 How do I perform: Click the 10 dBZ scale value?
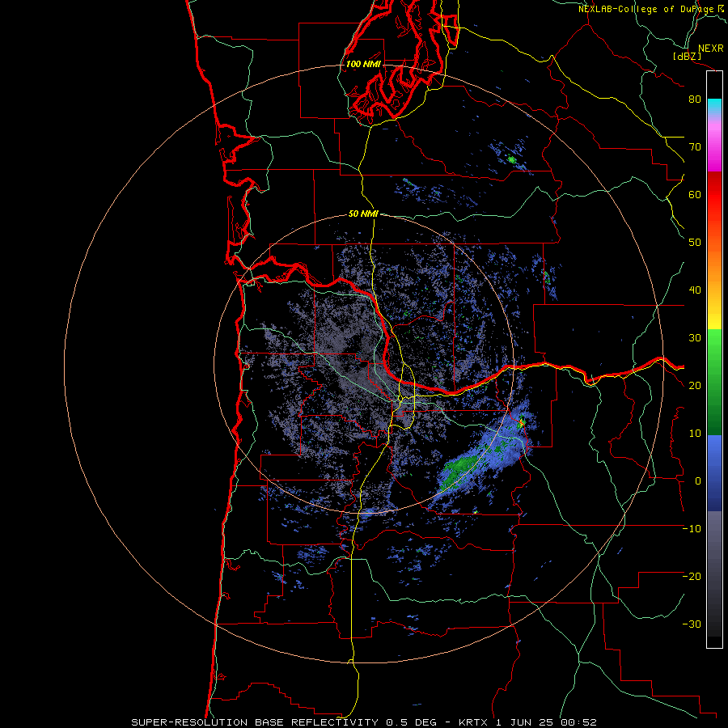695,434
